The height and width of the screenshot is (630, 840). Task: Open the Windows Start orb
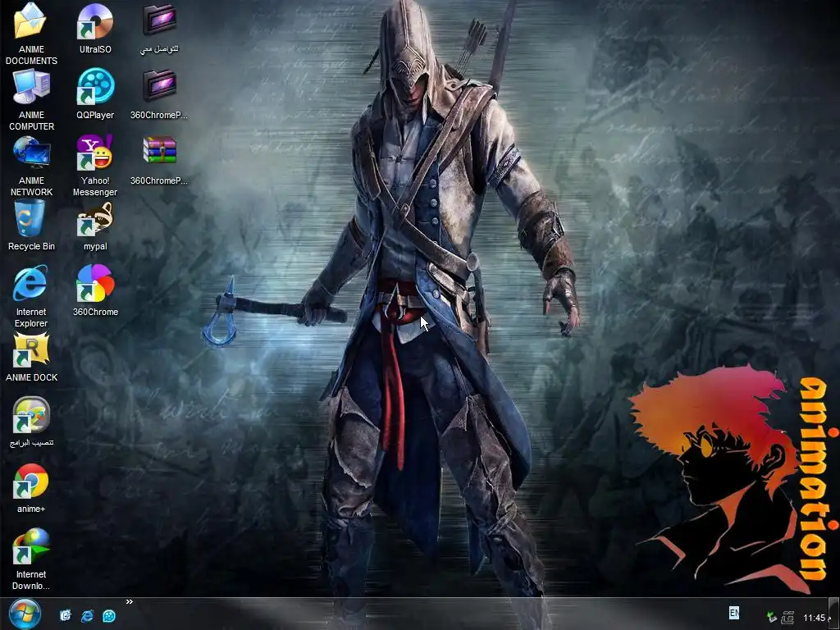click(x=25, y=615)
